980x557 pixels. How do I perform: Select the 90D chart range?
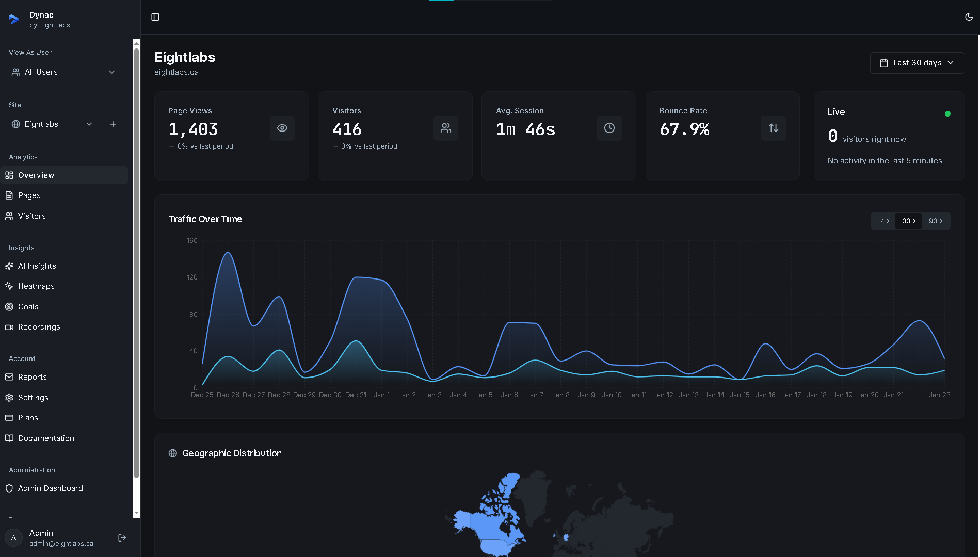point(935,221)
